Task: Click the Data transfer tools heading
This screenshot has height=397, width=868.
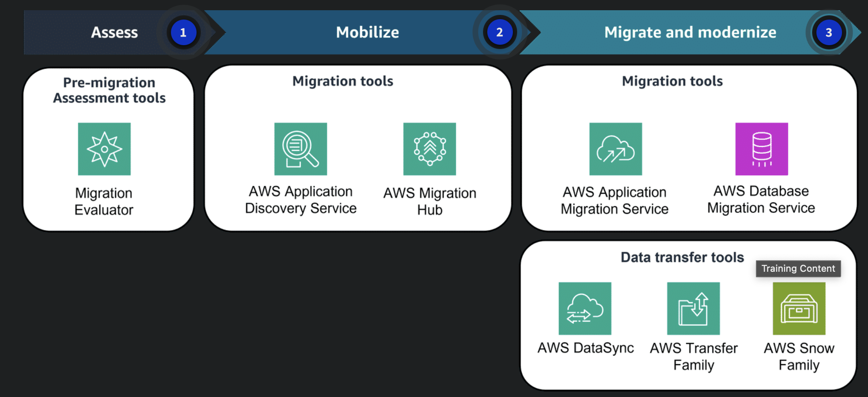Action: coord(682,257)
